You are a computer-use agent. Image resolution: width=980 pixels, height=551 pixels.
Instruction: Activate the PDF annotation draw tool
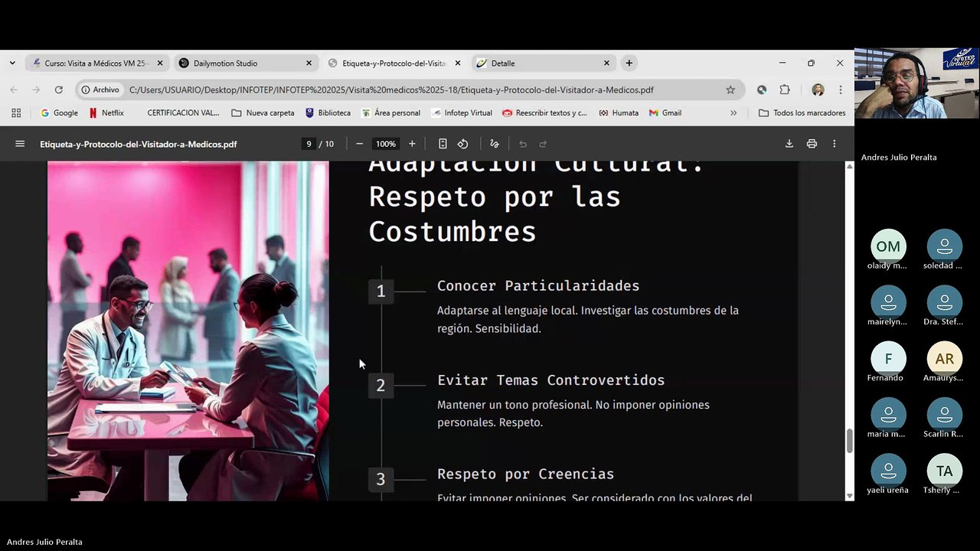tap(494, 144)
